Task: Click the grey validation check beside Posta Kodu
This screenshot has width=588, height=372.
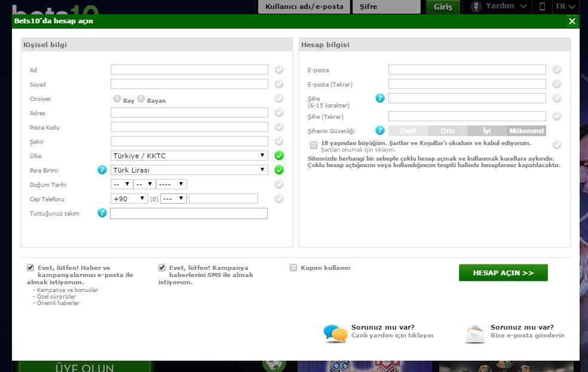Action: coord(279,127)
